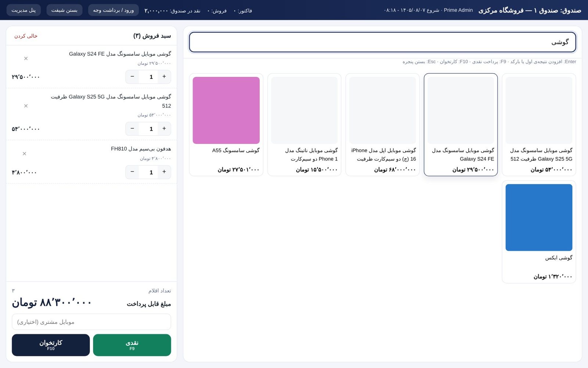Image resolution: width=588 pixels, height=368 pixels.
Task: Add iPhone 16 dual-SIM product card
Action: pos(383,125)
